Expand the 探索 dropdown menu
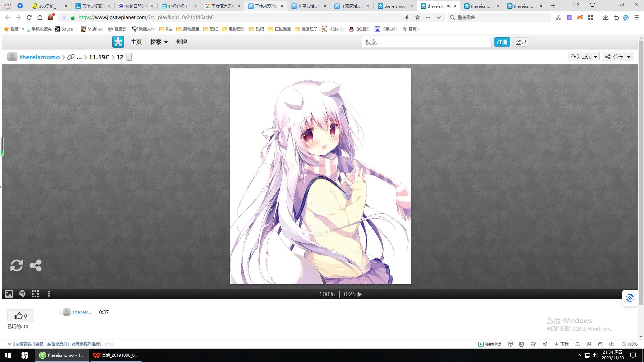This screenshot has height=362, width=644. (159, 42)
